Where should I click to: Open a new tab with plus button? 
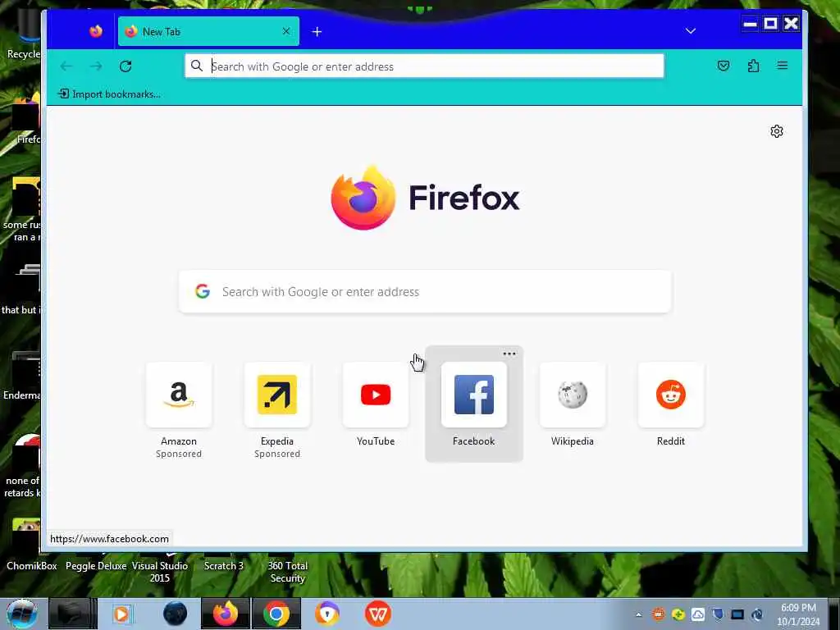(x=317, y=32)
